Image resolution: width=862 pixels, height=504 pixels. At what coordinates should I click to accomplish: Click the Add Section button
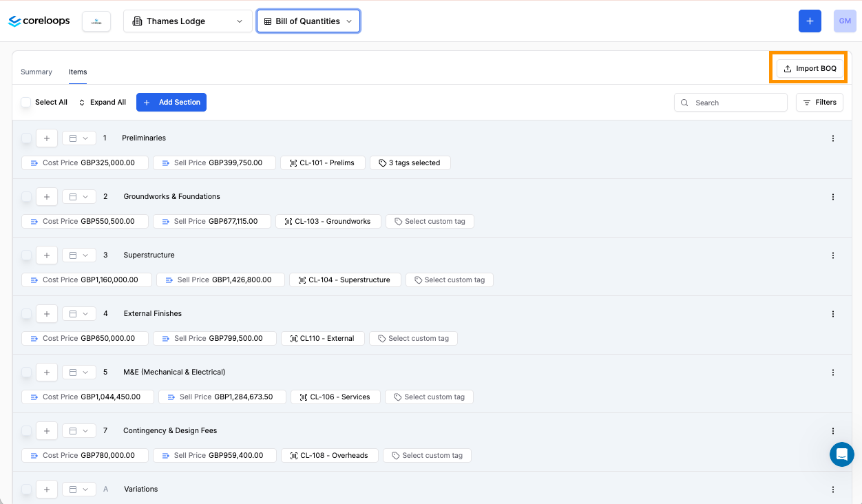(x=171, y=102)
